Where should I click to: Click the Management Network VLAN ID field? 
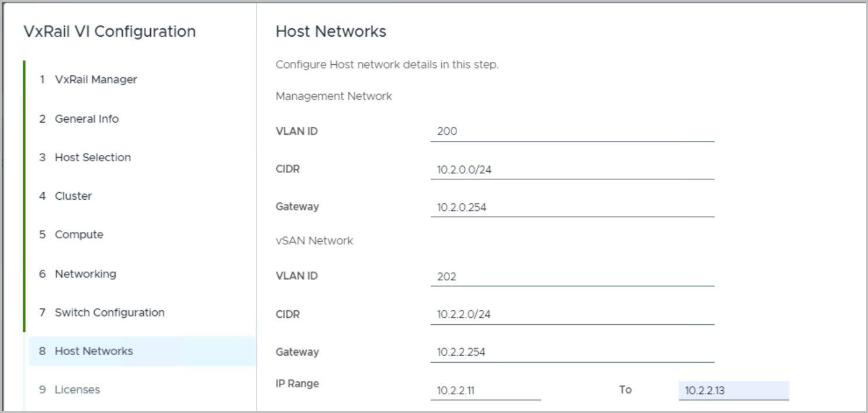pyautogui.click(x=572, y=131)
